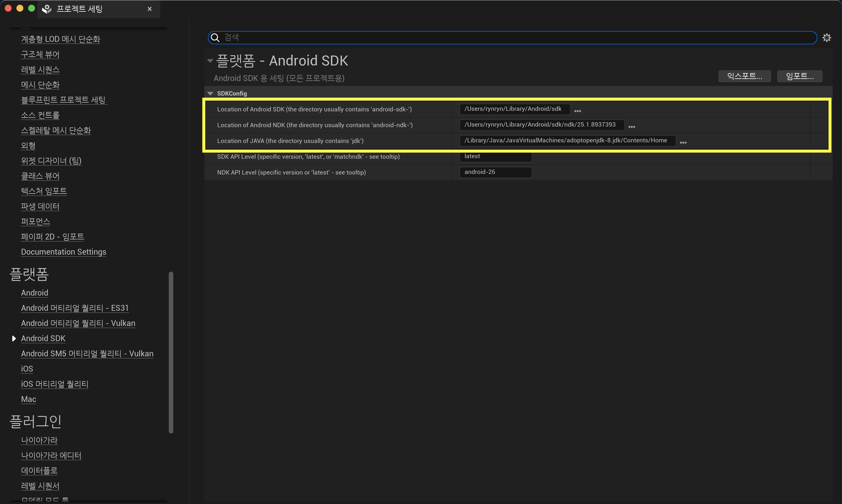Click the magnifier icon in search bar
The image size is (842, 504).
pos(215,37)
